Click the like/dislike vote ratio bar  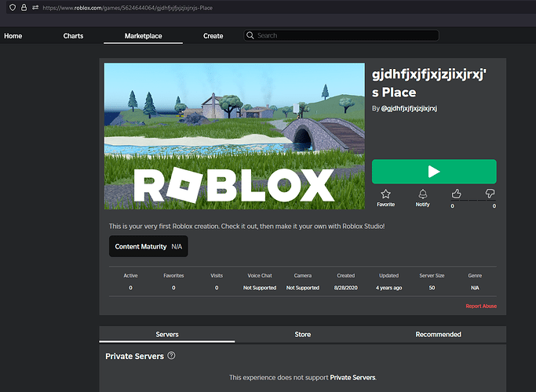click(x=473, y=201)
